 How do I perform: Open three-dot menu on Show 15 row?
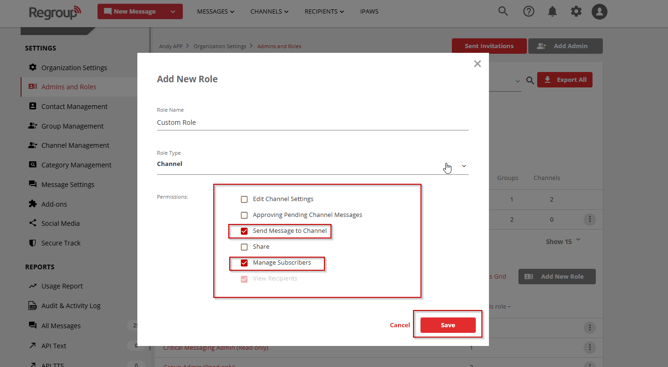[x=590, y=219]
